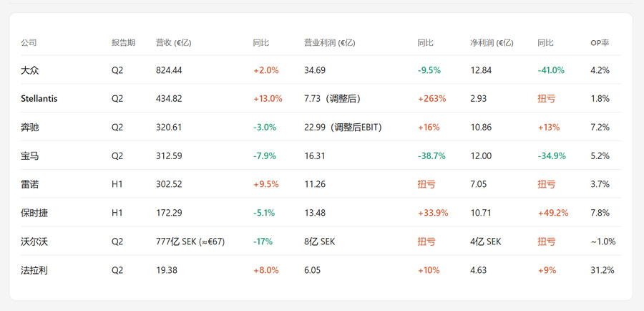
Task: Click the 净利润 (€亿) column header
Action: coord(492,43)
